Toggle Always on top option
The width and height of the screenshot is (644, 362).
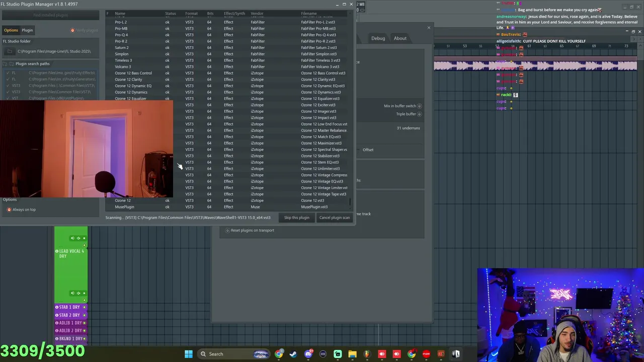9,210
